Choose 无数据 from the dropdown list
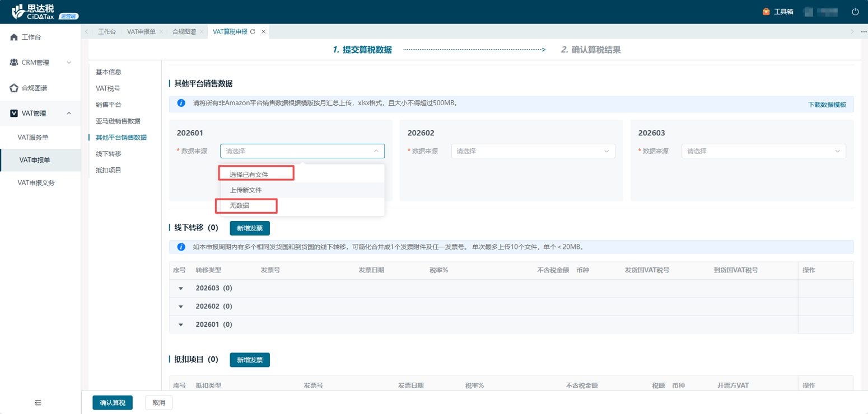Viewport: 868px width, 414px height. (240, 206)
